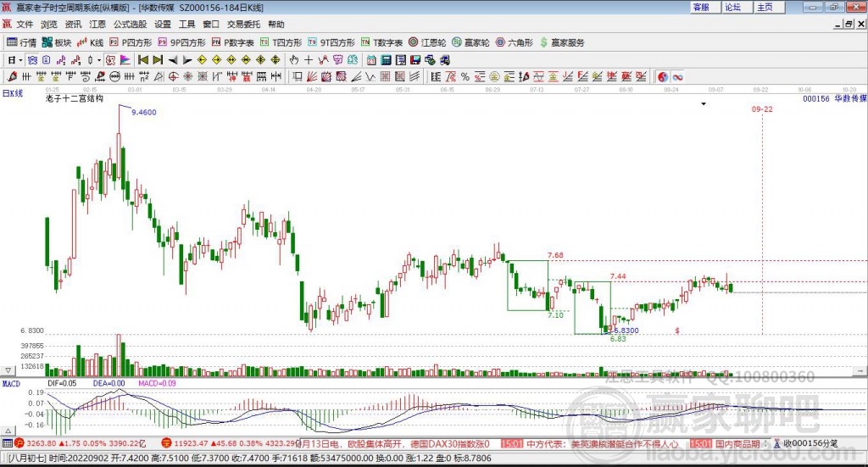868x467 pixels.
Task: Open the T数字表 tool
Action: (x=382, y=42)
